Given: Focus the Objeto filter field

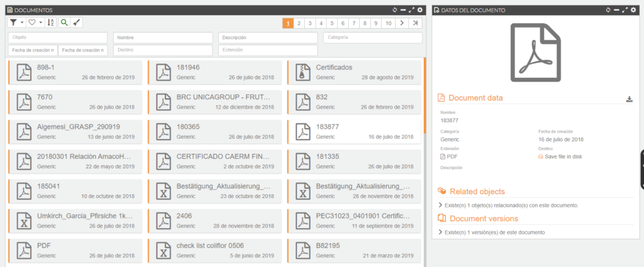Looking at the screenshot, I should (x=58, y=37).
